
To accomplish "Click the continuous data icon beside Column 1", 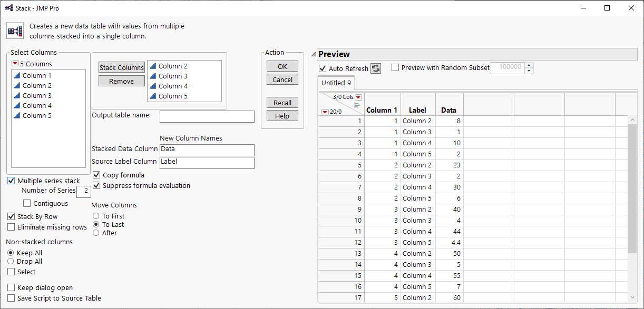I will tap(17, 75).
